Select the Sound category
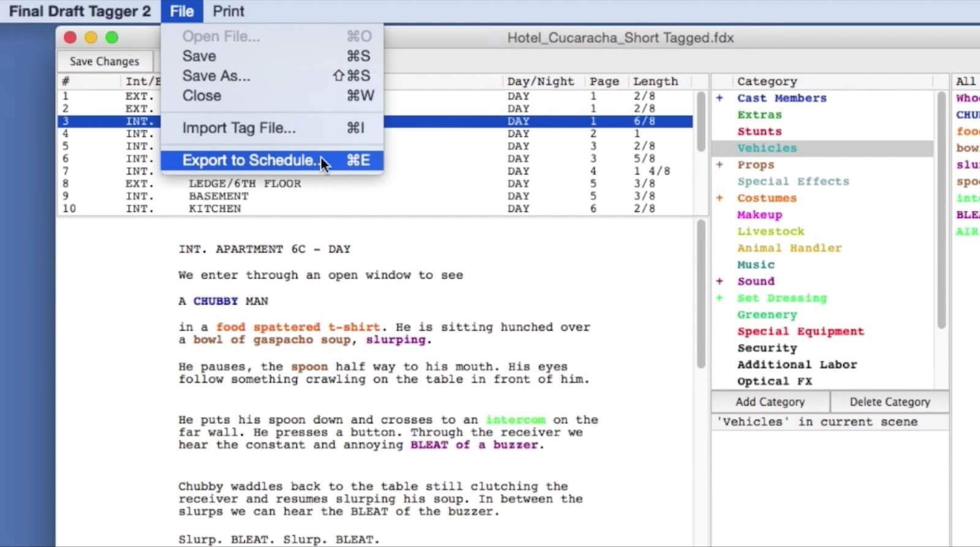Screen dimensions: 980x547 756,281
